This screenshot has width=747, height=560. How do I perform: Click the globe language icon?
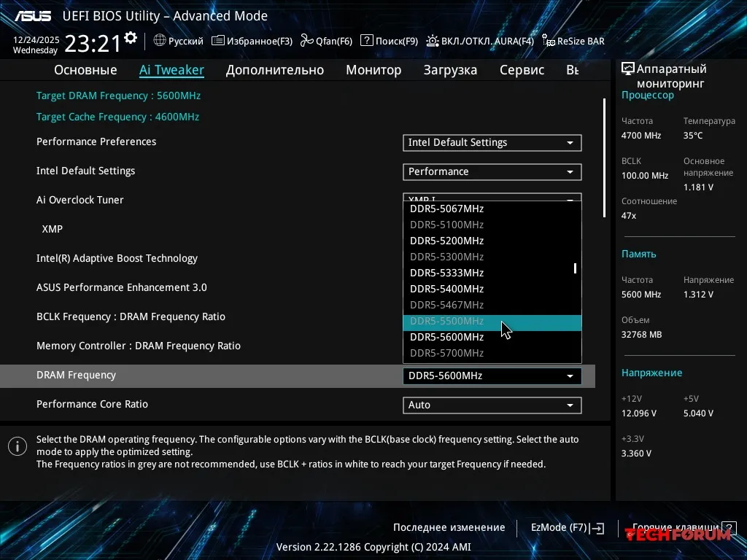point(160,41)
